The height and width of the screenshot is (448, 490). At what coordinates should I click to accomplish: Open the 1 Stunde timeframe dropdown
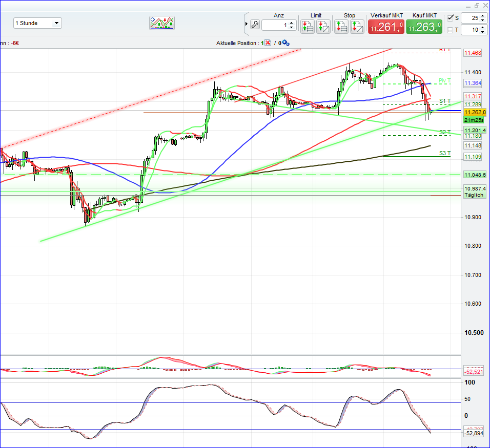(x=37, y=23)
